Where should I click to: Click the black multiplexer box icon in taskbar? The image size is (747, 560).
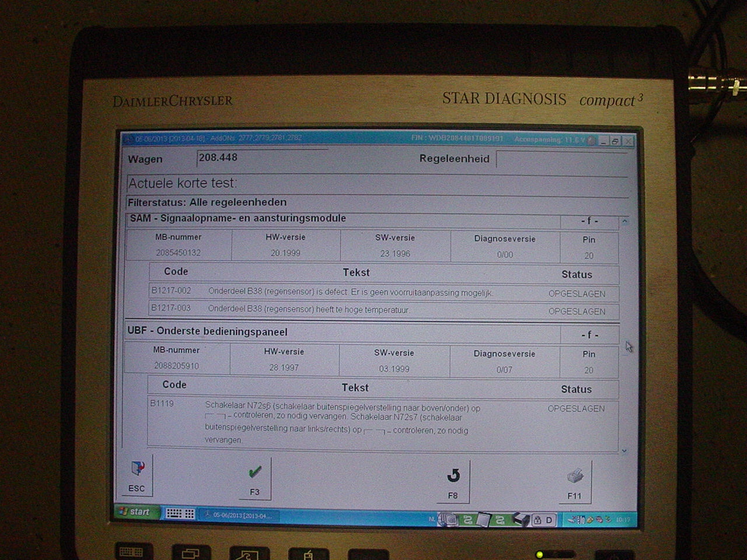[x=521, y=519]
